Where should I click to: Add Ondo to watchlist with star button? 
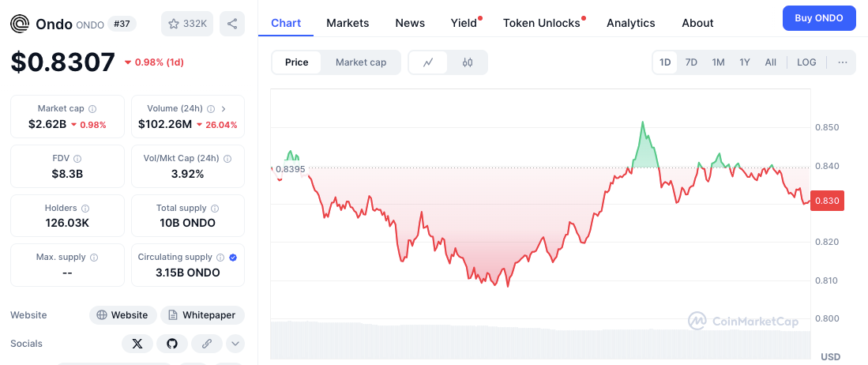186,24
